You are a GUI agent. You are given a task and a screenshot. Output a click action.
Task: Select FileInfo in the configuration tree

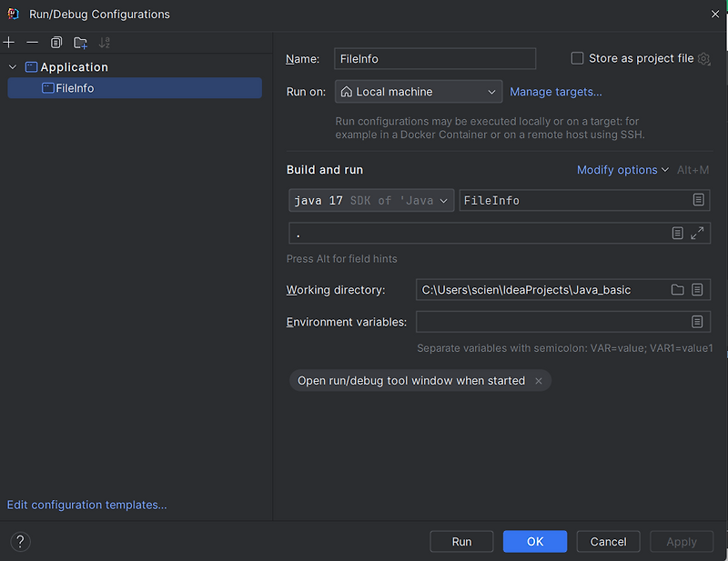[x=75, y=88]
